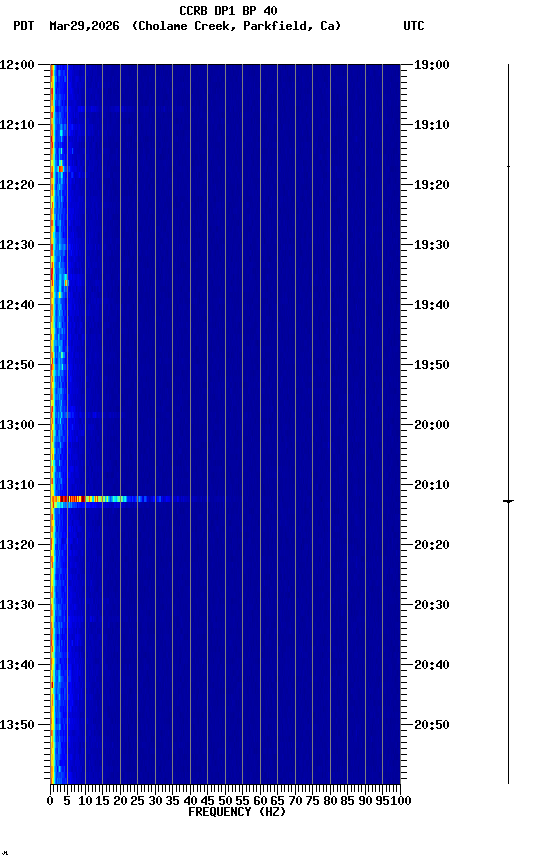The width and height of the screenshot is (552, 864).
Task: Click the 19:50 UTC time label
Action: (432, 365)
